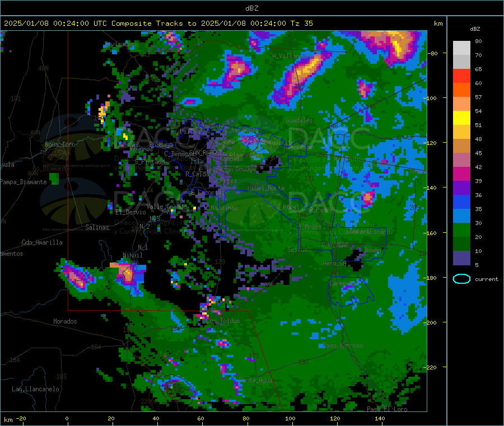This screenshot has width=504, height=426.
Task: Click the 'Los_Toldos' map label
Action: tap(223, 321)
